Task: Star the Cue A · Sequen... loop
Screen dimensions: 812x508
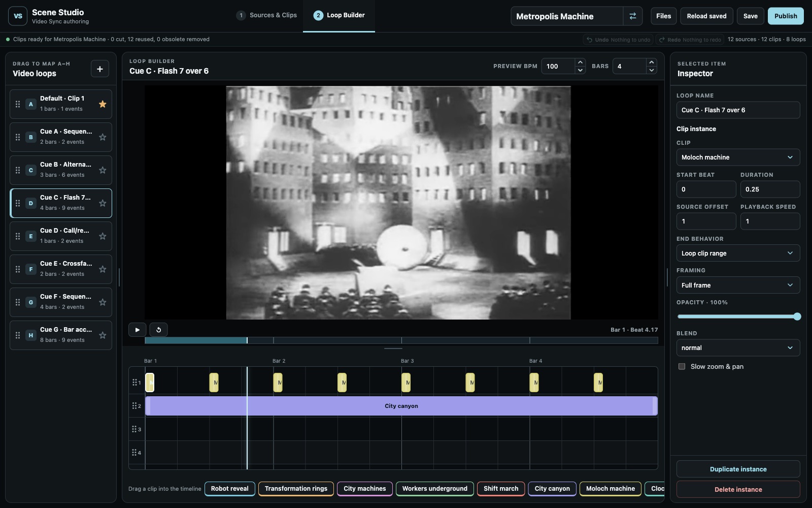Action: coord(103,137)
